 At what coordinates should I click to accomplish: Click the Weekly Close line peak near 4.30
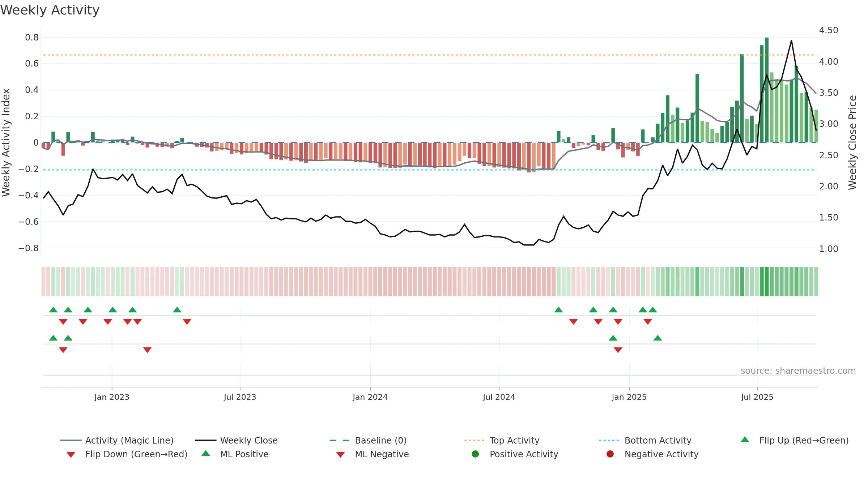[791, 41]
